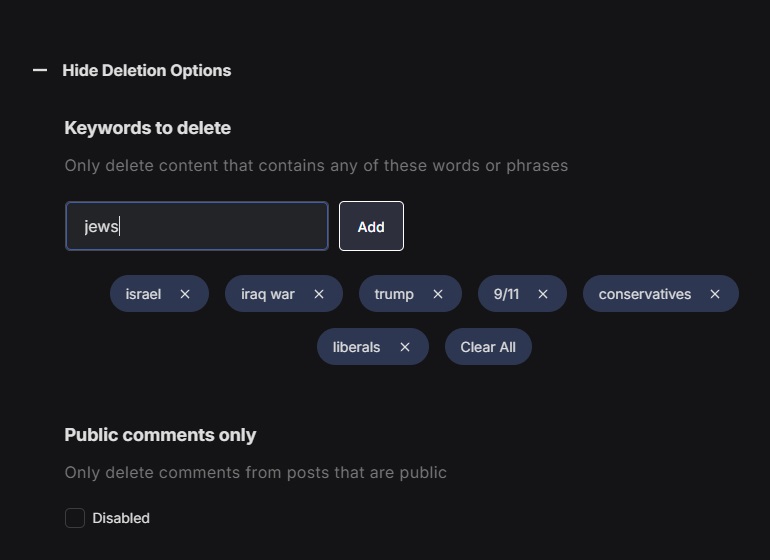Collapse deletion options via minus icon
Screen dimensions: 770x560
point(40,70)
